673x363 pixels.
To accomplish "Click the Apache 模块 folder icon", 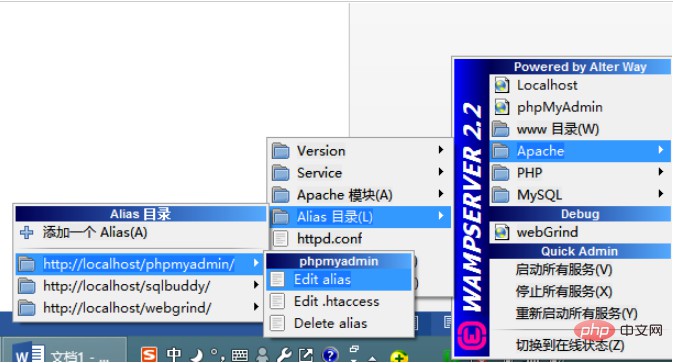I will point(281,195).
